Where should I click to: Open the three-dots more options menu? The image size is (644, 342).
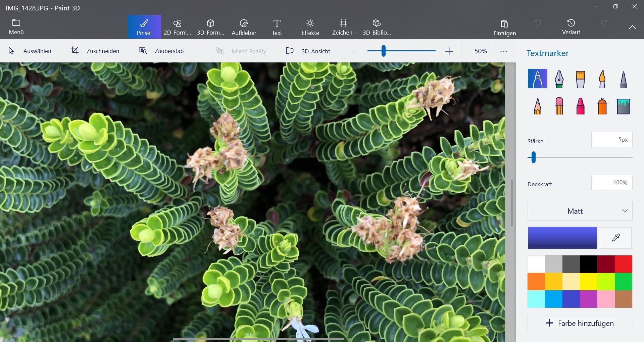504,51
